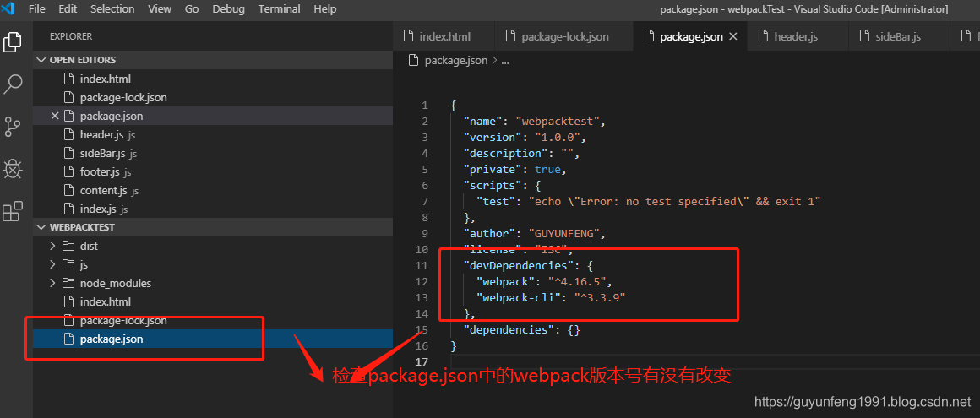Switch to the sideBar.js editor tab
Viewport: 980px width, 418px height.
coord(897,37)
